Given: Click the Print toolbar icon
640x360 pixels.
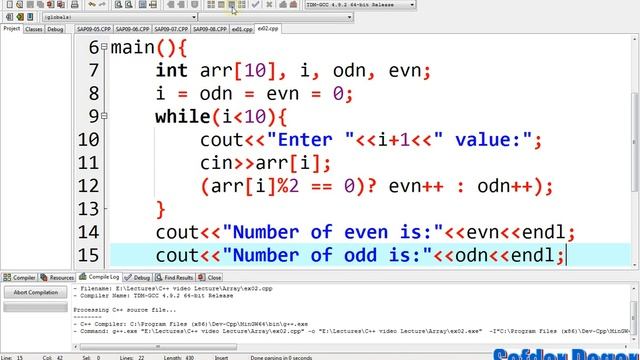Looking at the screenshot, I should 75,4.
